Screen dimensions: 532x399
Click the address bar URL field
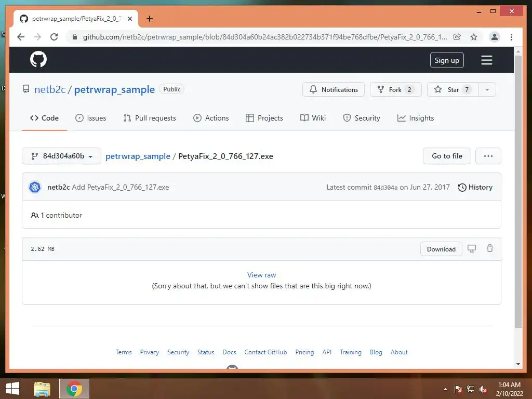coord(264,37)
